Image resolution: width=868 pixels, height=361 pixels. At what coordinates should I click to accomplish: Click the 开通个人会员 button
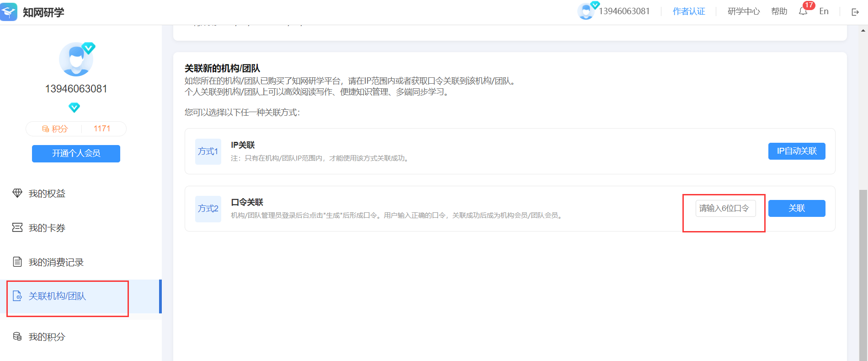(76, 153)
